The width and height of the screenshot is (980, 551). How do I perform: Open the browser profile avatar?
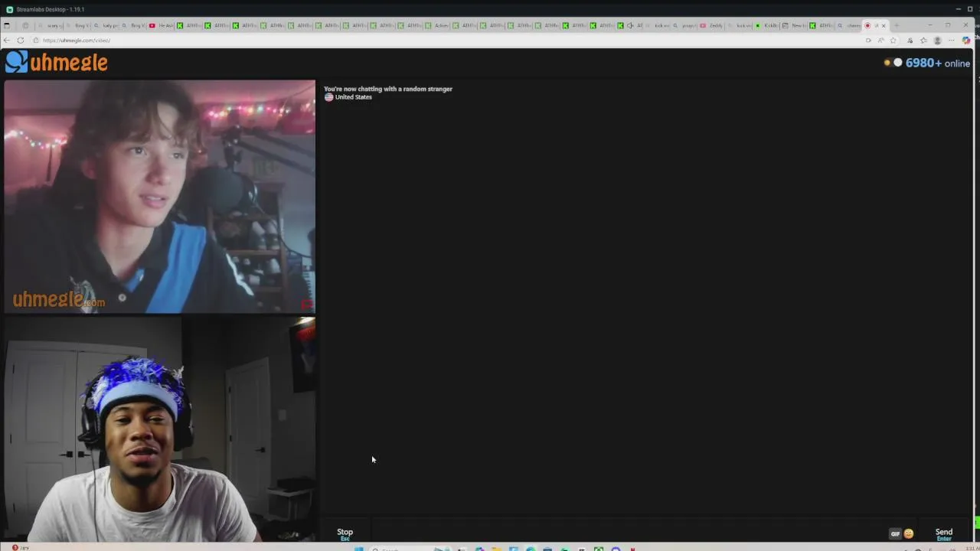(x=937, y=41)
